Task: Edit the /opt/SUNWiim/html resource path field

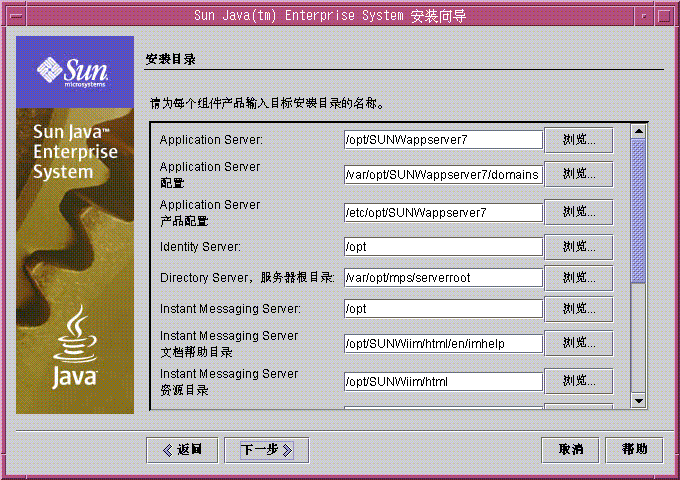Action: click(x=443, y=382)
